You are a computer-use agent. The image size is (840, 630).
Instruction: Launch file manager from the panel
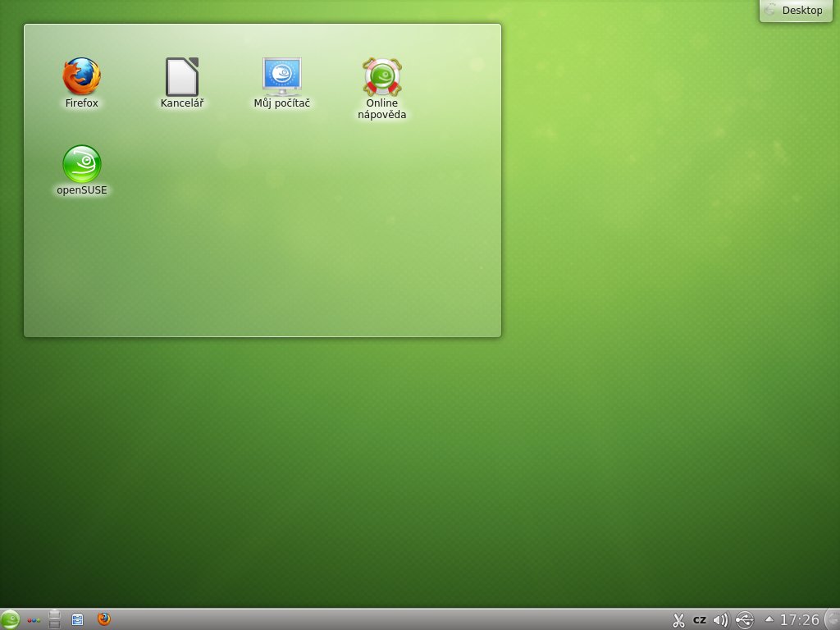click(77, 620)
